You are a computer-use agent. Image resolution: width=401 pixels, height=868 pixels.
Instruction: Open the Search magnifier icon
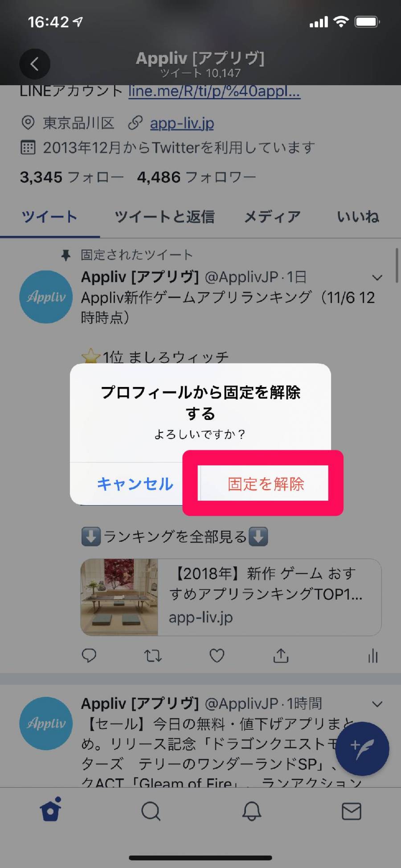pyautogui.click(x=151, y=811)
